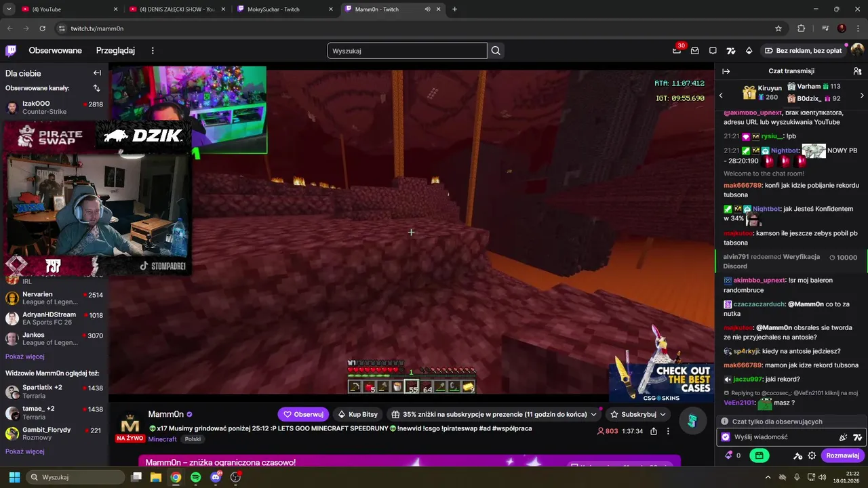Open Nervarien channel in sidebar
This screenshot has height=488, width=868.
click(x=54, y=299)
